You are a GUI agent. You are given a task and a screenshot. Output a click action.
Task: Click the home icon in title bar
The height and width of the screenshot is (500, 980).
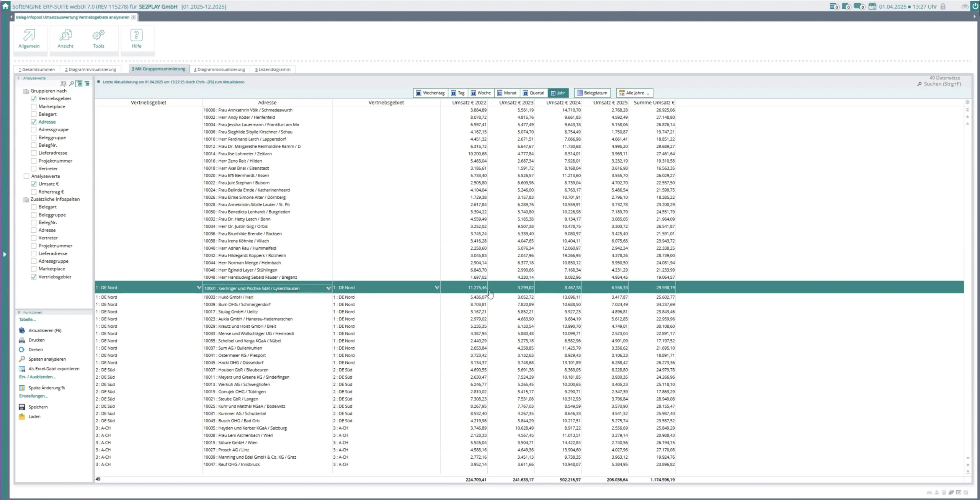click(5, 6)
